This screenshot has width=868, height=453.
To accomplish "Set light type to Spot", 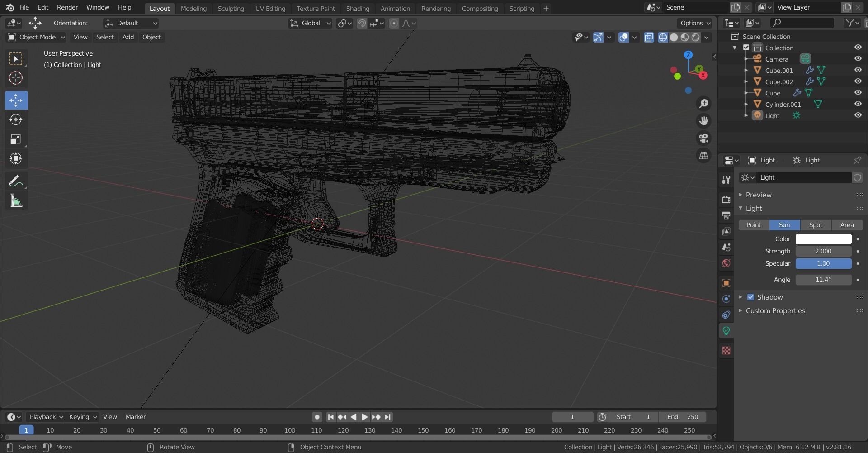I will tap(816, 225).
